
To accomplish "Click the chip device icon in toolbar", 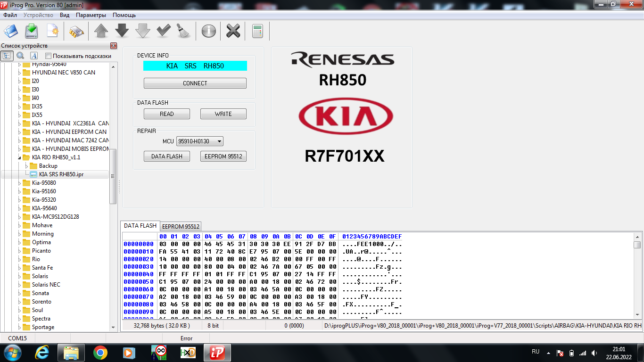I will click(76, 32).
